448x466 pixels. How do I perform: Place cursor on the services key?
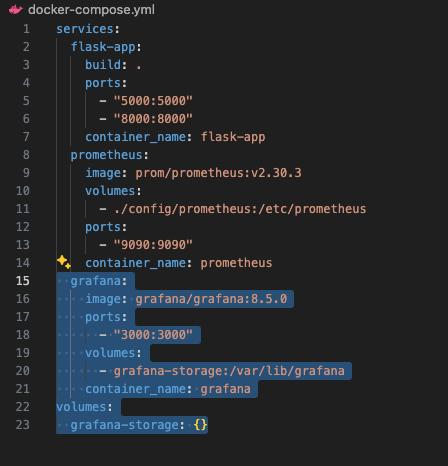pyautogui.click(x=85, y=29)
